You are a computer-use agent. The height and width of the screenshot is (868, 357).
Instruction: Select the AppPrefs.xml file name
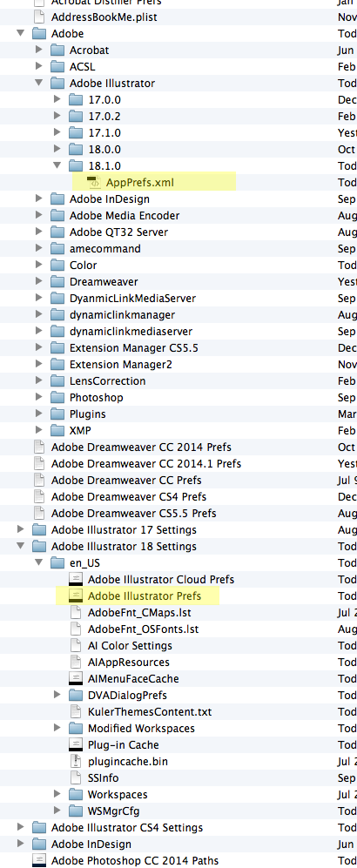tap(140, 182)
